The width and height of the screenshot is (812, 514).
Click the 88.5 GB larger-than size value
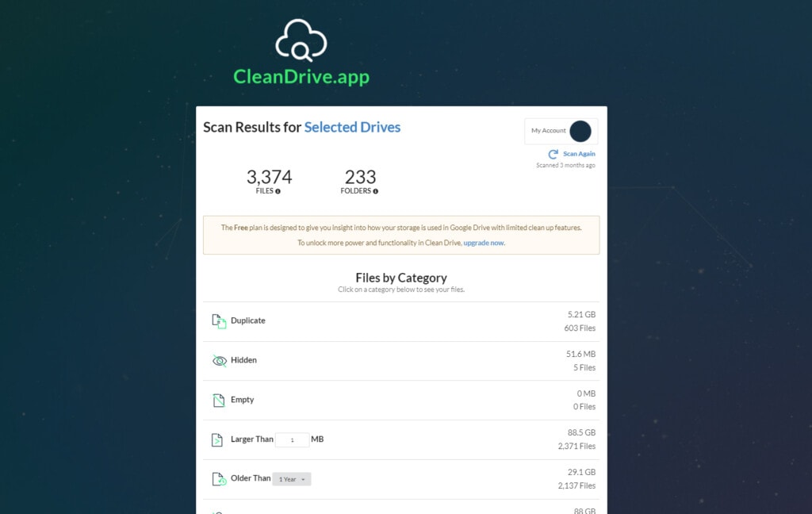pos(581,432)
